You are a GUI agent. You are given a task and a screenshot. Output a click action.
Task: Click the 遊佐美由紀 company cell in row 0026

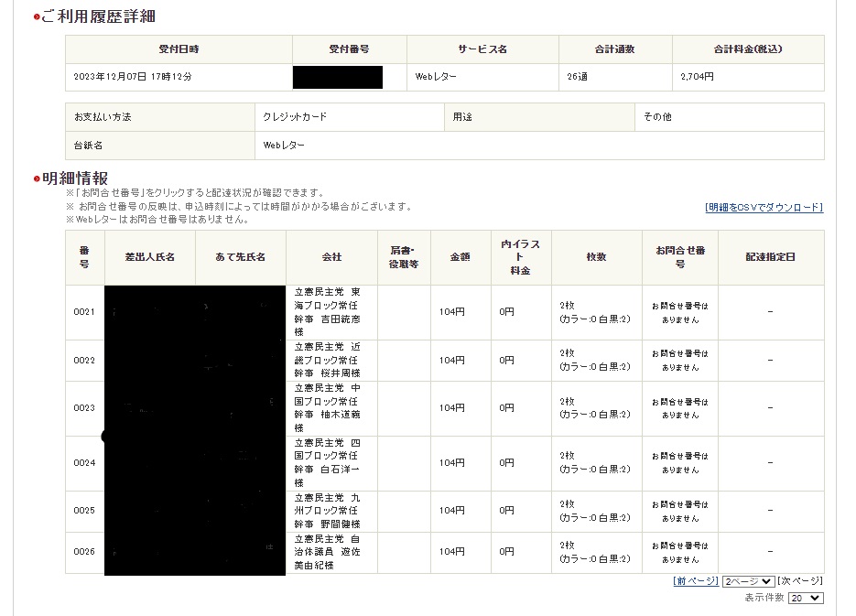click(x=331, y=553)
